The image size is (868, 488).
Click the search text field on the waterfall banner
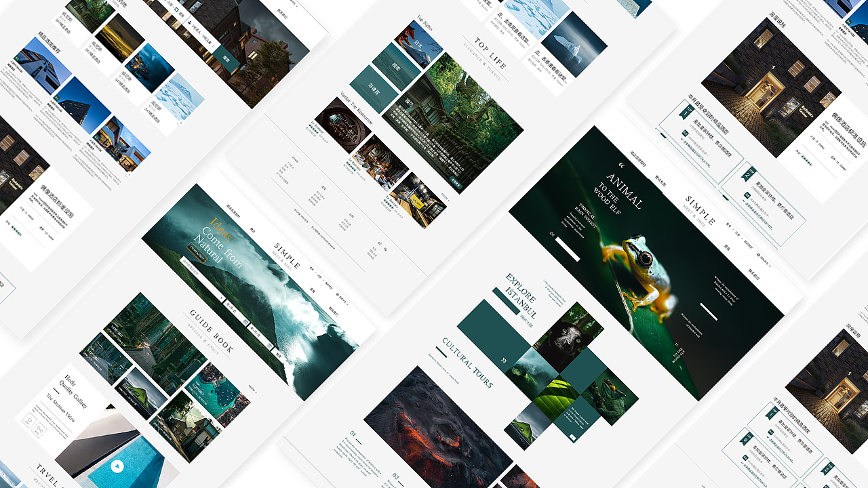pos(202,278)
